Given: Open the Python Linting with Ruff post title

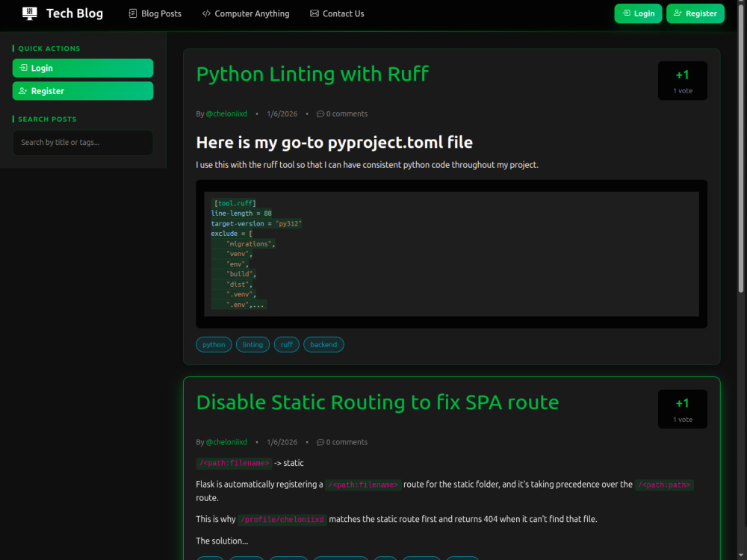Looking at the screenshot, I should [x=312, y=74].
